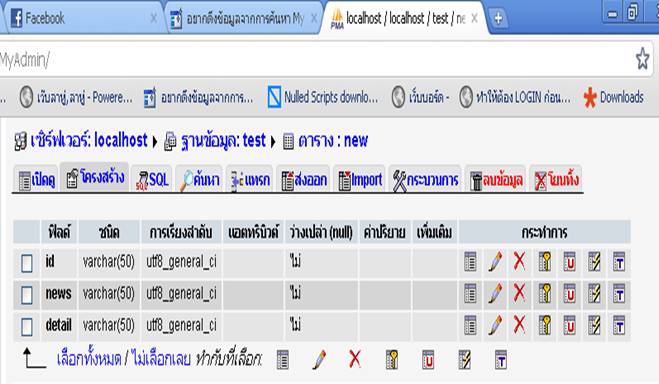
Task: Switch to the SQL tab
Action: (152, 180)
